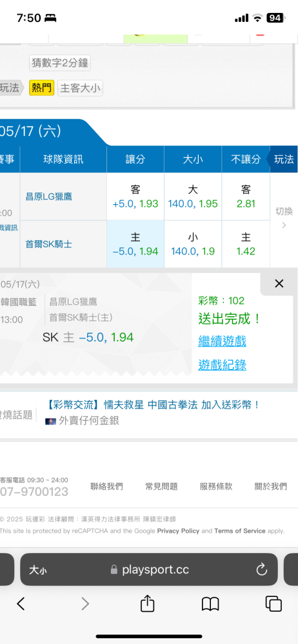Open 關於我們 footer link

271,487
